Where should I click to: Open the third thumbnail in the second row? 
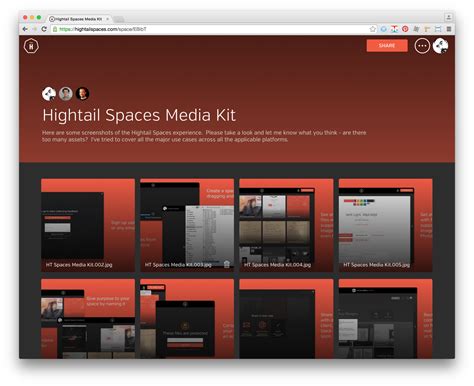[286, 319]
